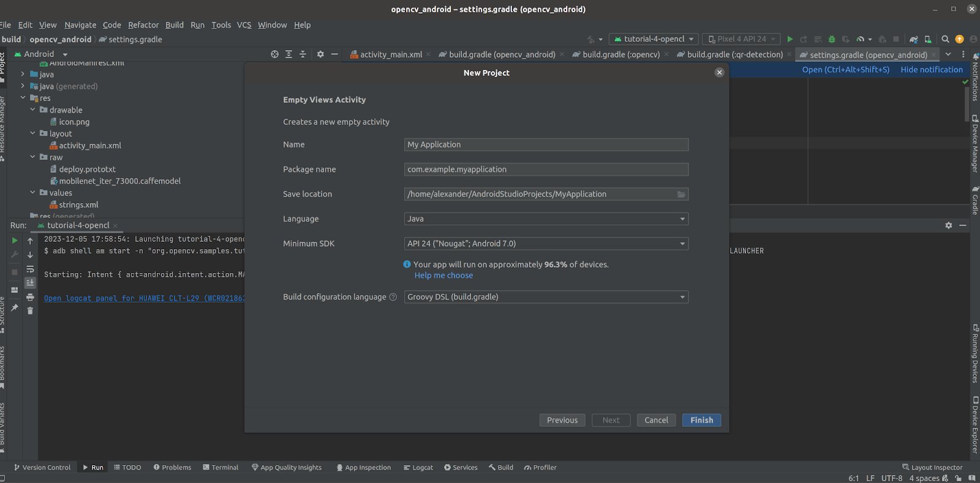Click Sync Project with Gradle Files icon
This screenshot has height=483, width=980.
(913, 39)
